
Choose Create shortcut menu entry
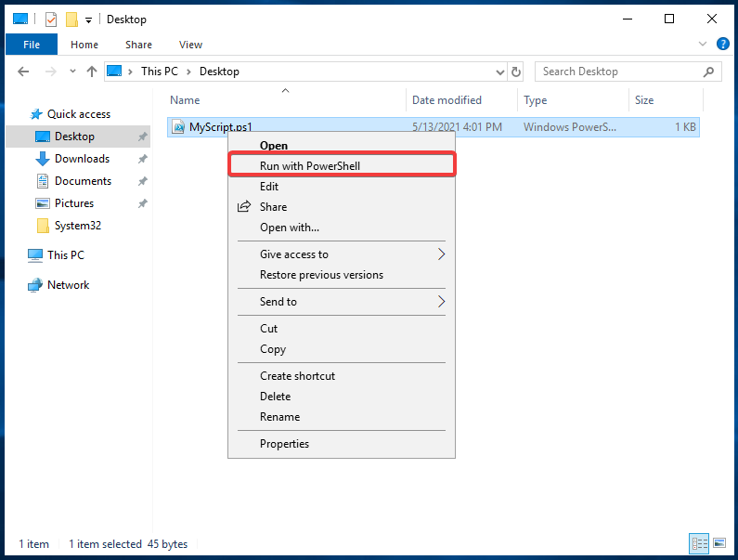(x=342, y=376)
